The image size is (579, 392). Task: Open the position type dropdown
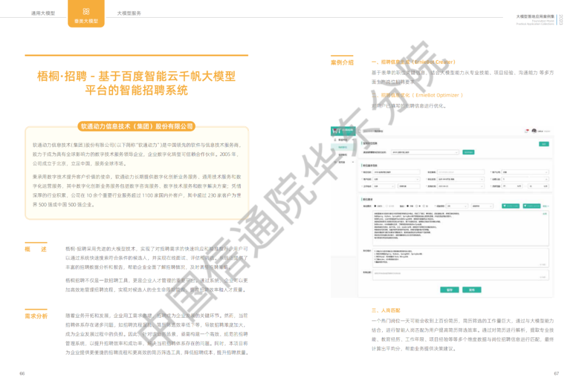point(461,179)
